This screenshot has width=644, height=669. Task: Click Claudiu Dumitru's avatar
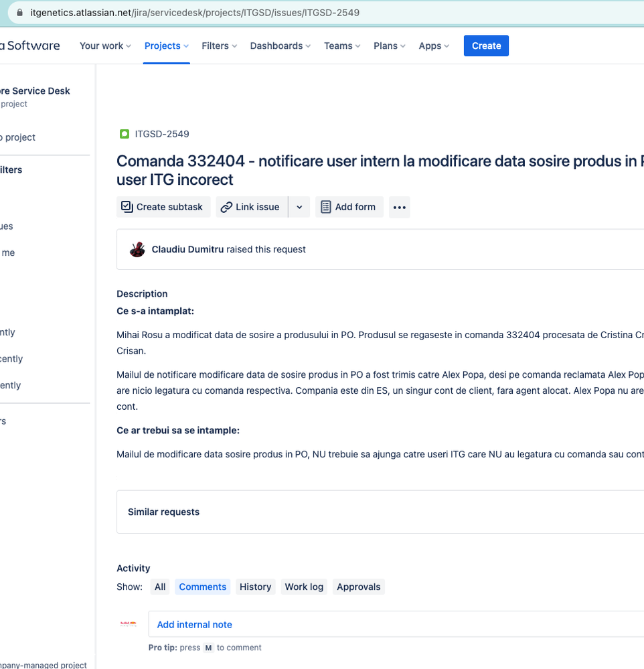tap(137, 249)
